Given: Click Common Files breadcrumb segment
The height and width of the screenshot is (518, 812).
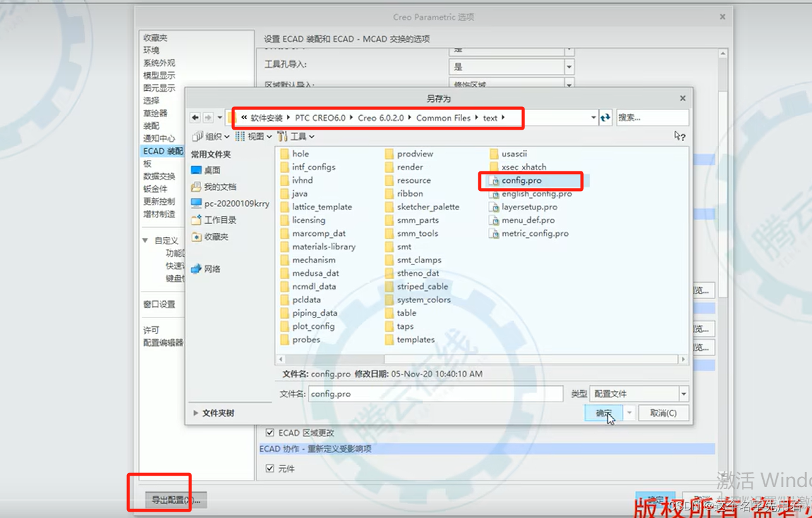Looking at the screenshot, I should point(444,118).
